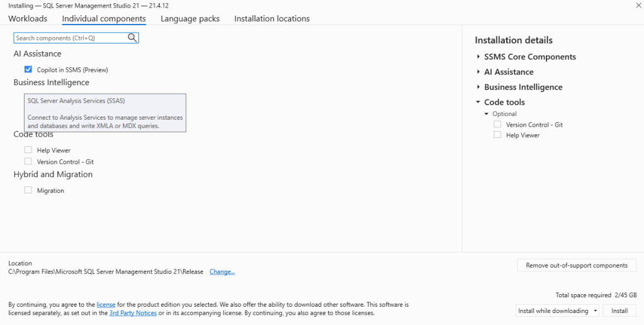Expand AI Assistance in Installation details
644x325 pixels.
pyautogui.click(x=479, y=72)
